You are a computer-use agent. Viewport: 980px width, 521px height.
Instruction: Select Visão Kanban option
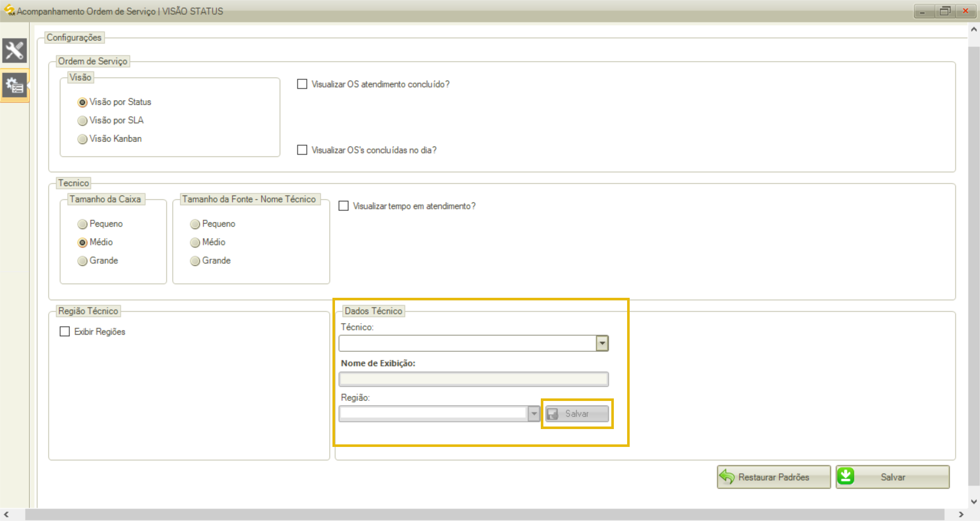pyautogui.click(x=82, y=139)
